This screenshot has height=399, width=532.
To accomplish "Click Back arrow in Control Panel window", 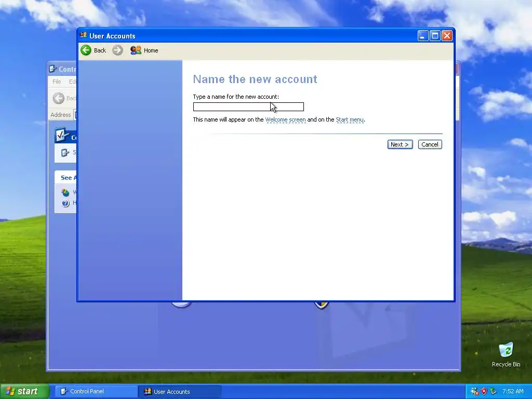I will pyautogui.click(x=58, y=98).
